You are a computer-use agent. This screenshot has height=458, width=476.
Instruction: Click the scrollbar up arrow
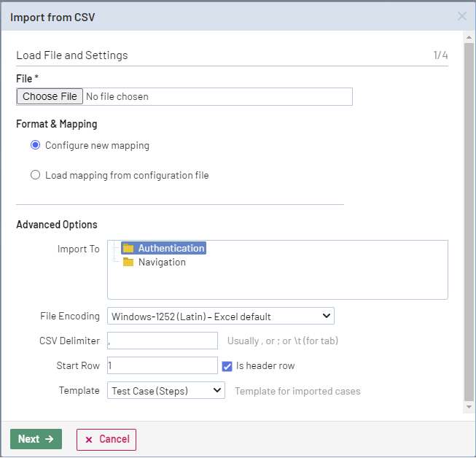coord(469,38)
